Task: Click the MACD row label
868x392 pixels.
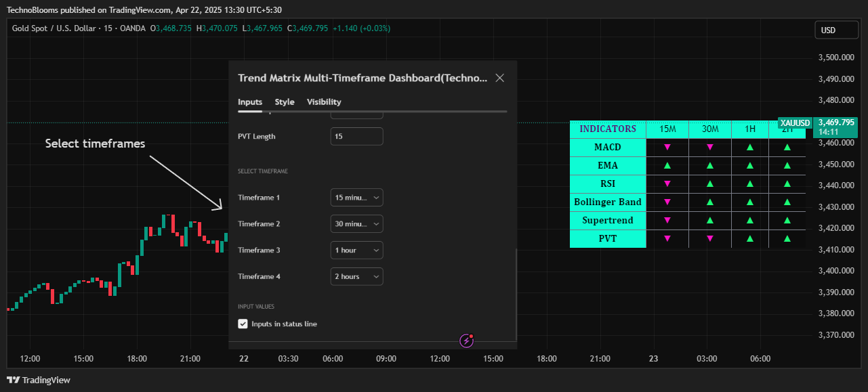Action: pyautogui.click(x=608, y=147)
